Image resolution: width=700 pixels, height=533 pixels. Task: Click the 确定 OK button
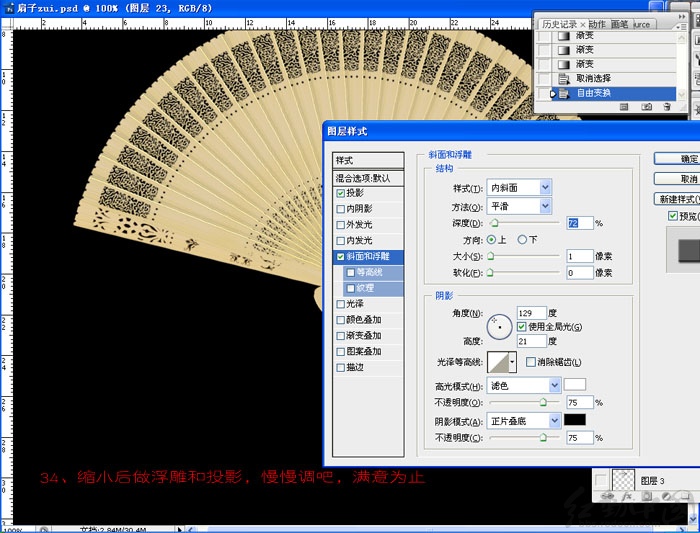coord(677,158)
